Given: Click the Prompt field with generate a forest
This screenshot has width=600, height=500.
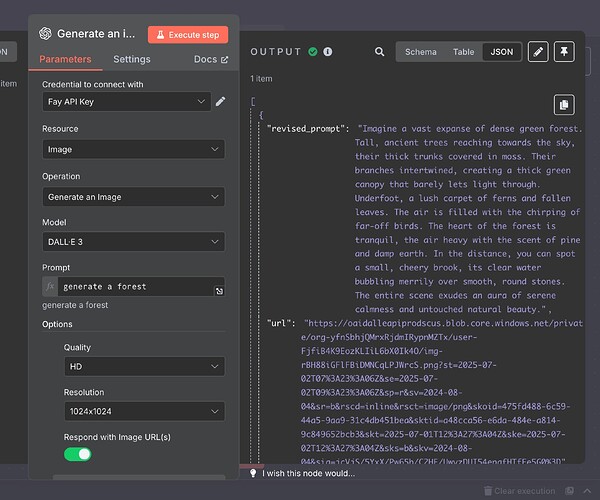Looking at the screenshot, I should (136, 287).
